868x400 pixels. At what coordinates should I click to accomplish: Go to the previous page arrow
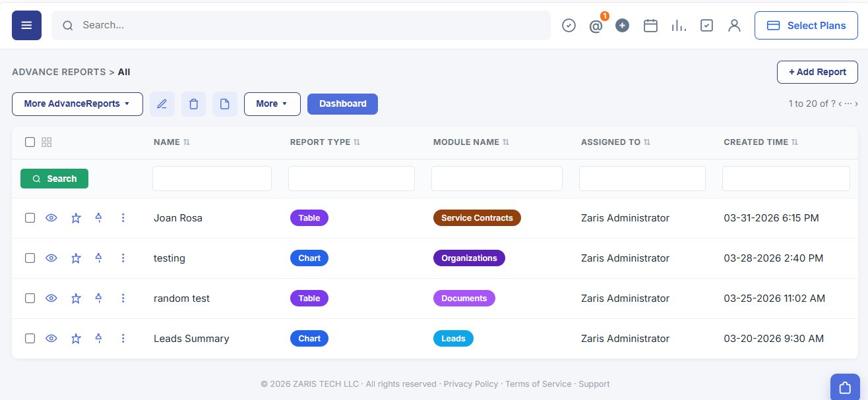pyautogui.click(x=840, y=104)
